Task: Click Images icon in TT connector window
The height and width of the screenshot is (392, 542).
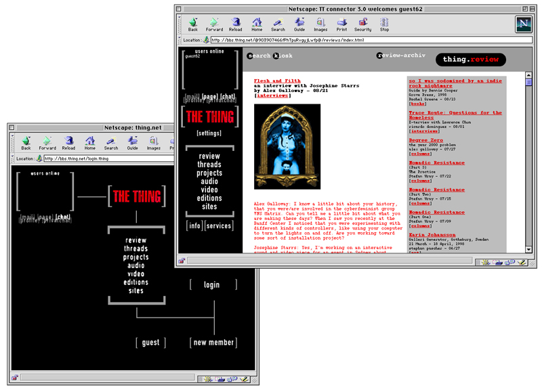Action: (x=320, y=24)
